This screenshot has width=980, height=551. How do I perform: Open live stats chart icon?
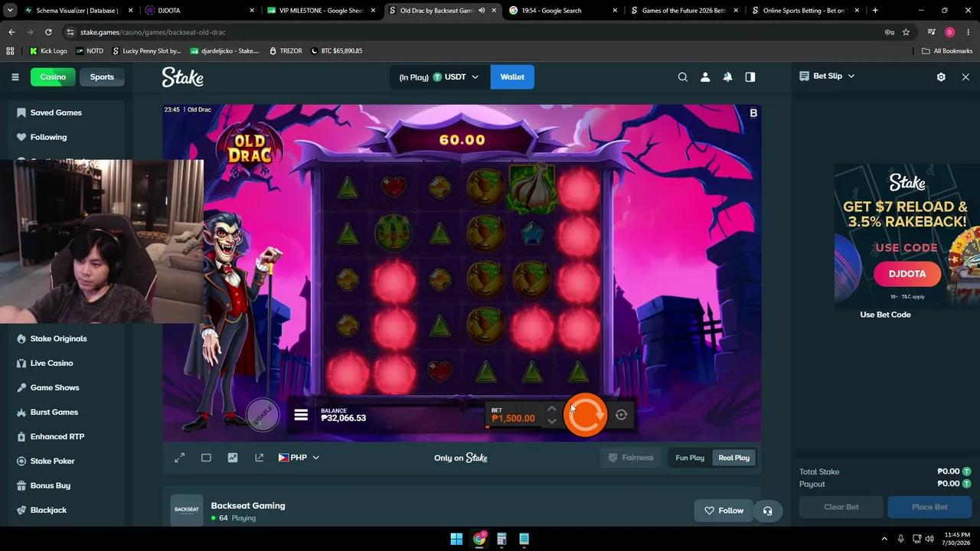[x=233, y=458]
